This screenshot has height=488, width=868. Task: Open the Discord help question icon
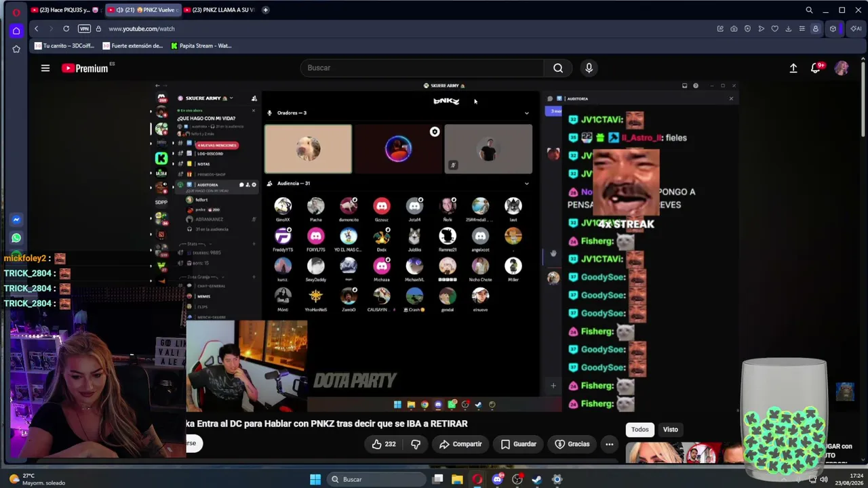696,86
